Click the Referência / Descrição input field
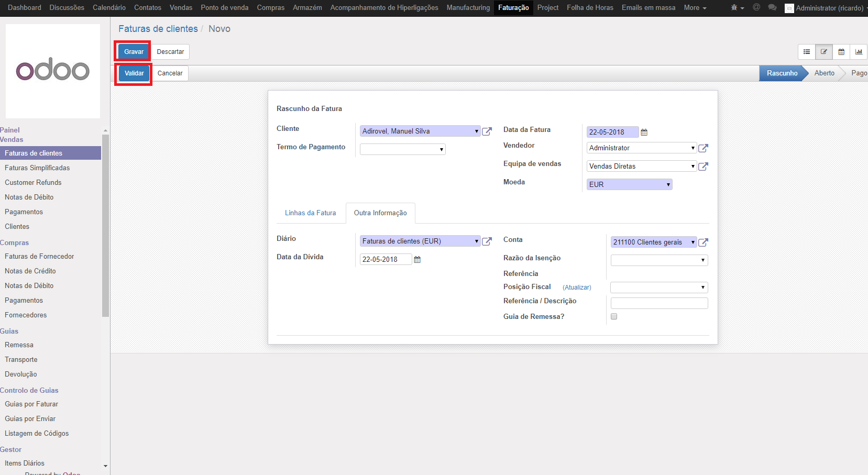The height and width of the screenshot is (475, 868). [659, 303]
